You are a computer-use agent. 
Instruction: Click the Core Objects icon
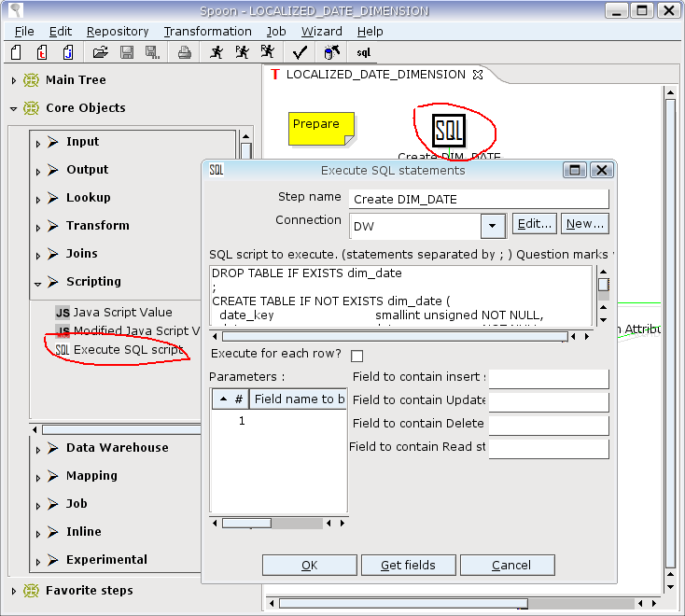(x=31, y=108)
